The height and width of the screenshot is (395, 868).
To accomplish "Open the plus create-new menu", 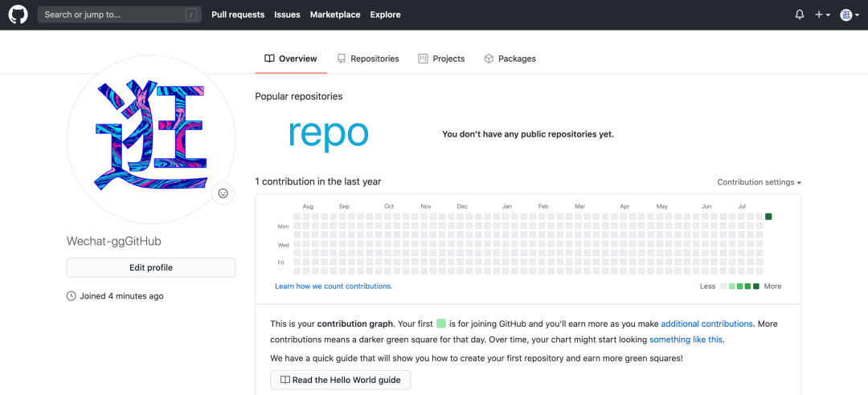I will coord(822,14).
